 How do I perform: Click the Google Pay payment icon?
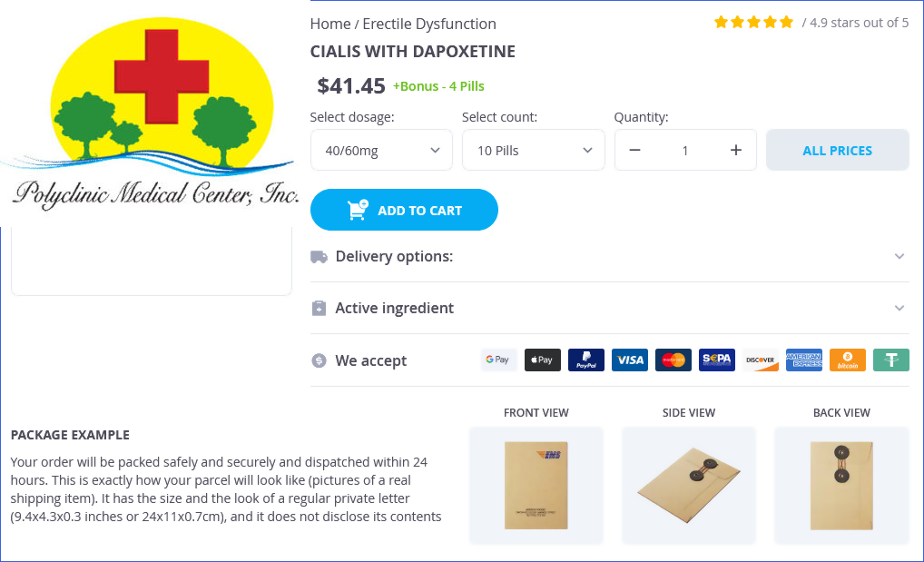[x=498, y=360]
